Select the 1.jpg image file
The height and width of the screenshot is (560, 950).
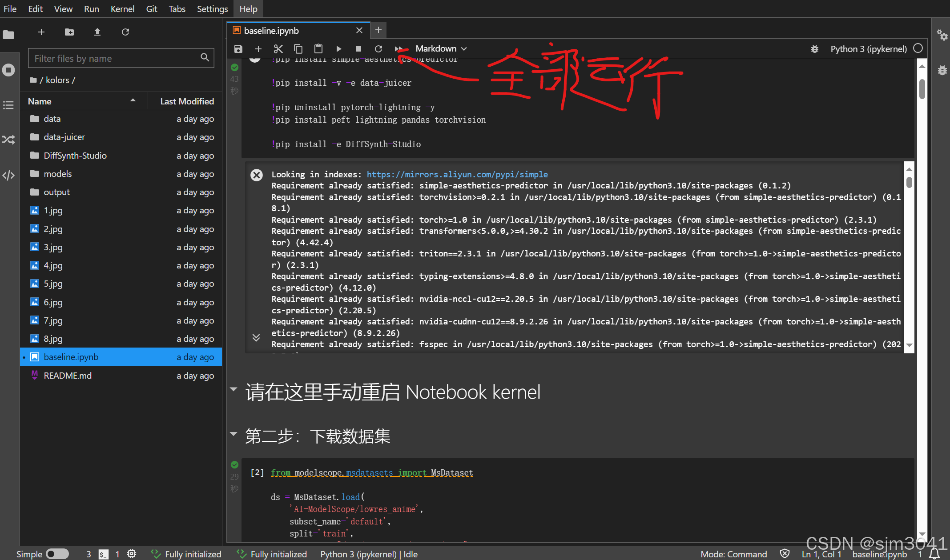click(x=121, y=210)
